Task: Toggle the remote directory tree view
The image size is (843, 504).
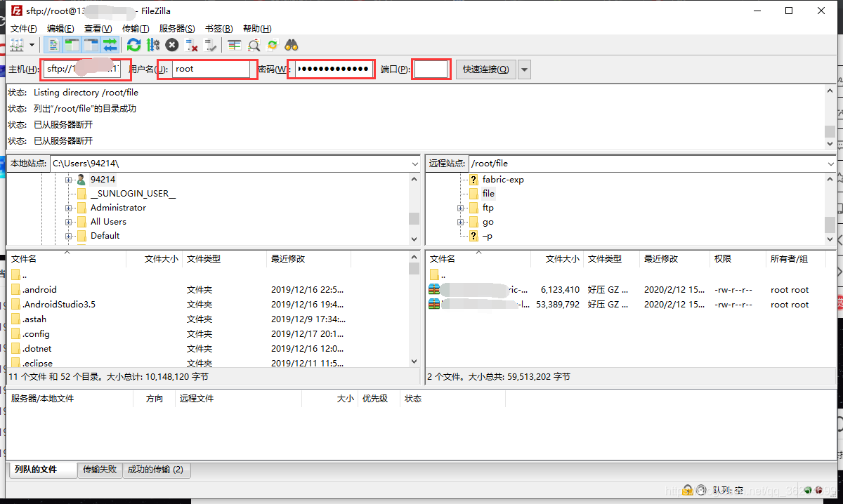Action: (91, 45)
